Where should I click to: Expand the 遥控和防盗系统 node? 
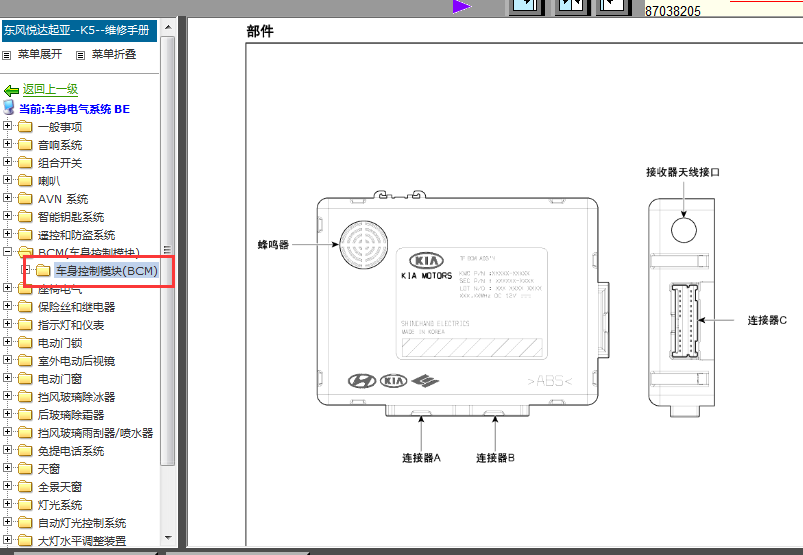7,234
